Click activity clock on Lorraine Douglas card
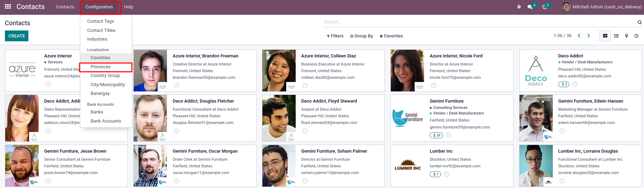Image resolution: width=644 pixels, height=188 pixels. pos(562,181)
